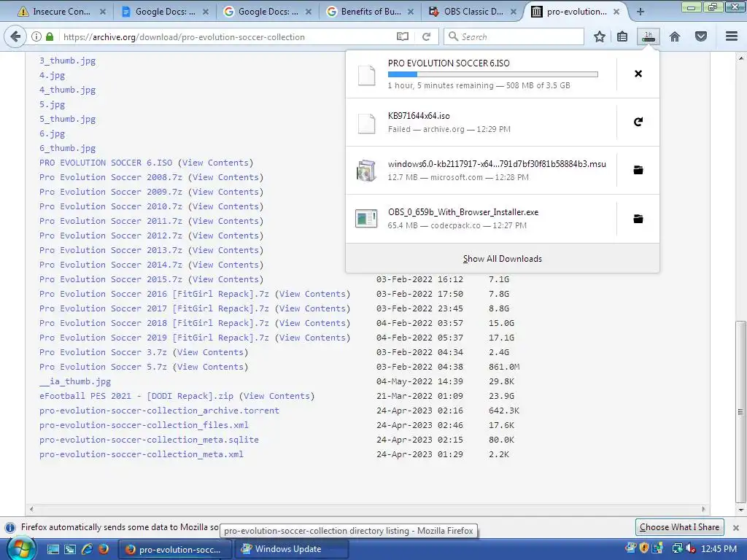
Task: Click Show All Downloads
Action: 502,259
